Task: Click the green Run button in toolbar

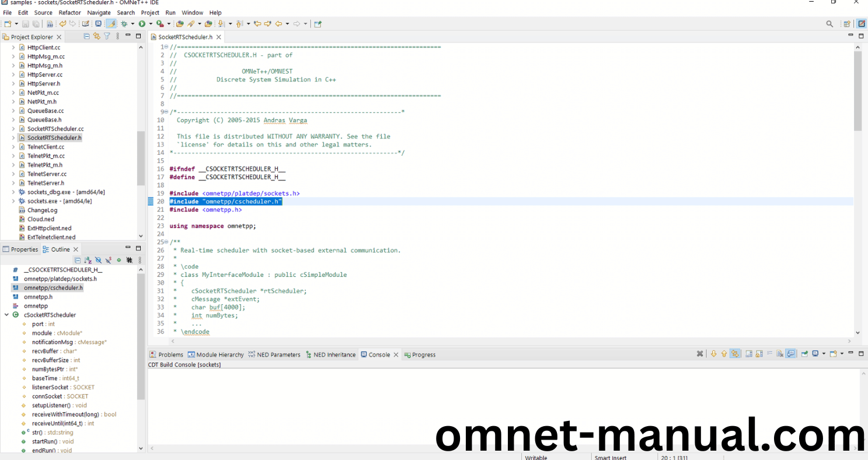Action: [142, 24]
